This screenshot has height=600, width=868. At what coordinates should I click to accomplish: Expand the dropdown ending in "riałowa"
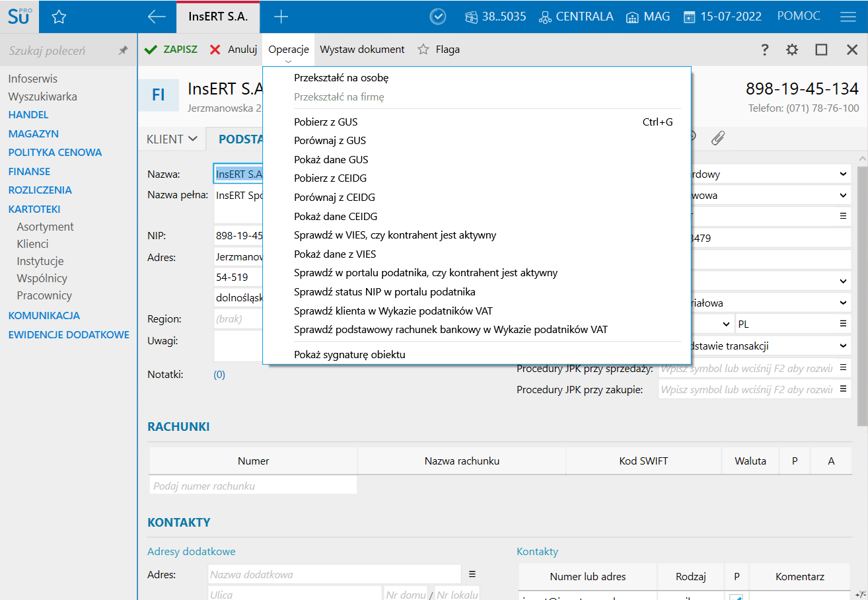tap(843, 303)
